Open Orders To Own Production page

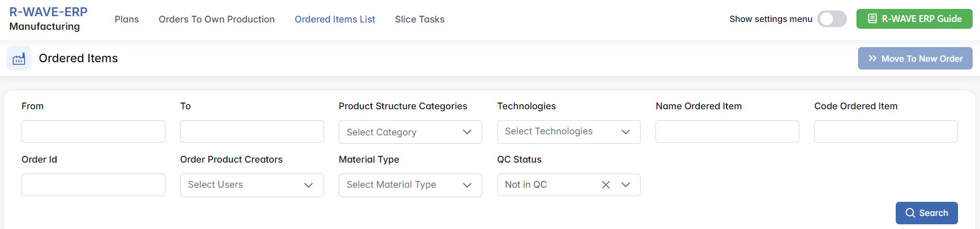tap(217, 19)
